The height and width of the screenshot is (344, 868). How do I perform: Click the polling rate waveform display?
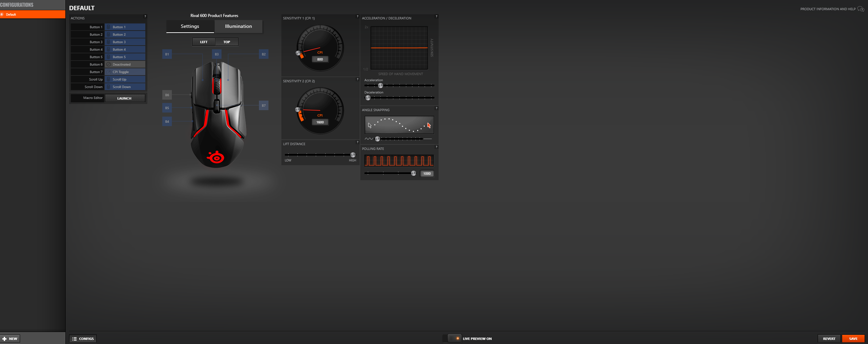pyautogui.click(x=399, y=160)
